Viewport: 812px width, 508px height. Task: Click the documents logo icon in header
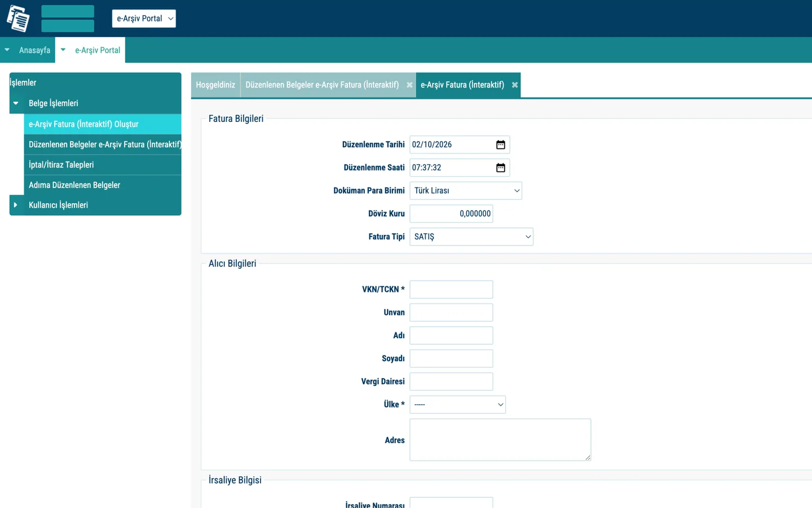(18, 18)
